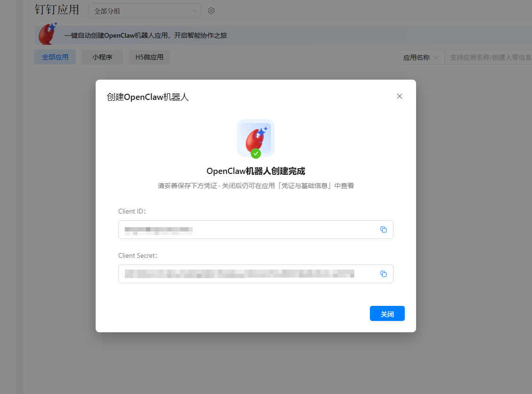Click the 钉钉应用 page title

pos(57,10)
